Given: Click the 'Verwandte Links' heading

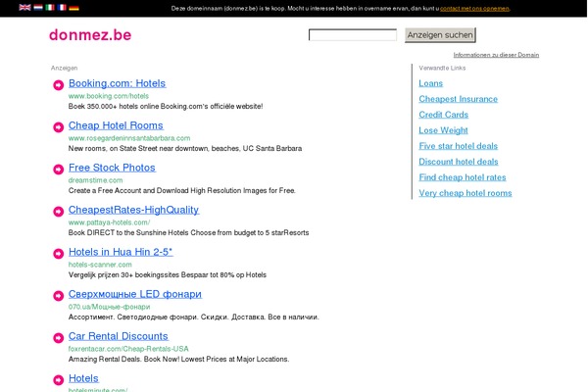Looking at the screenshot, I should point(442,68).
